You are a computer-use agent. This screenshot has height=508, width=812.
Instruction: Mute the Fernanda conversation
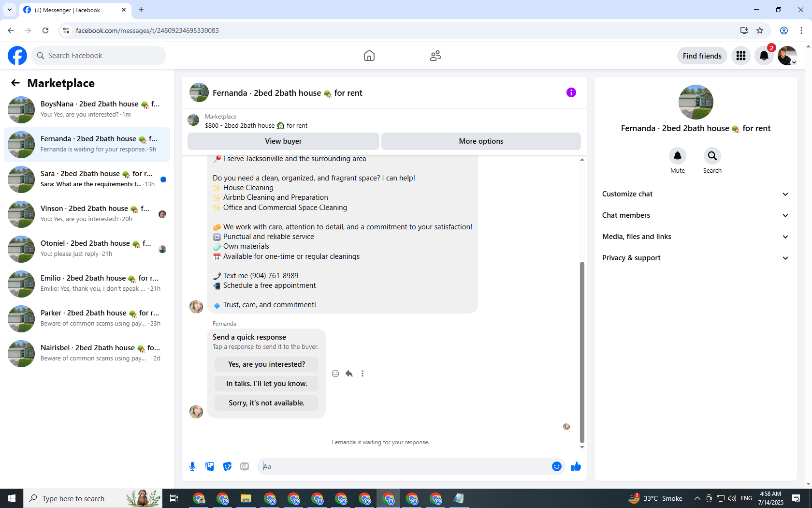678,156
